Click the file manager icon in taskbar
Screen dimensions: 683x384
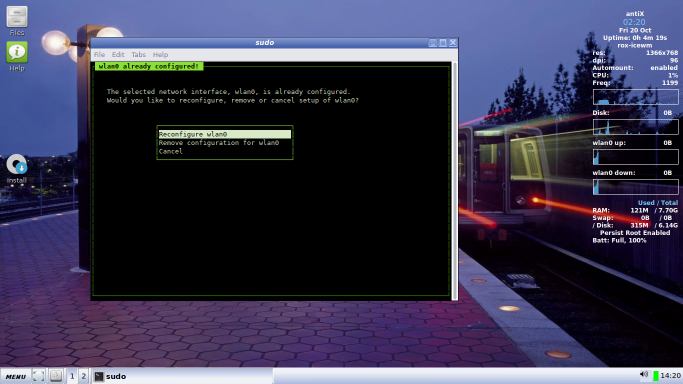pyautogui.click(x=56, y=376)
